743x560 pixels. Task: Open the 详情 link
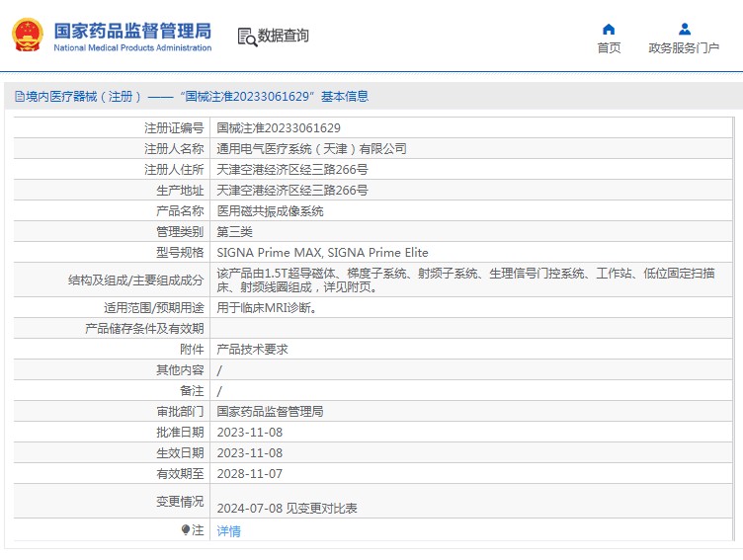point(228,531)
